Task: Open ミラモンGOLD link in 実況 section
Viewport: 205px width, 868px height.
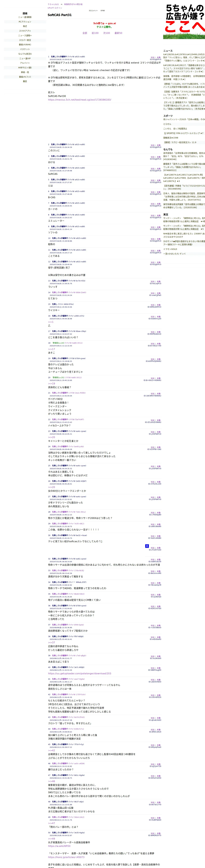Action: click(170, 249)
